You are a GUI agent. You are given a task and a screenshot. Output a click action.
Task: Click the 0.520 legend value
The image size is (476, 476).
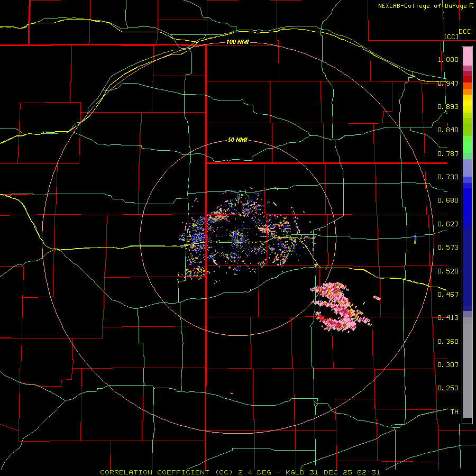tap(448, 271)
